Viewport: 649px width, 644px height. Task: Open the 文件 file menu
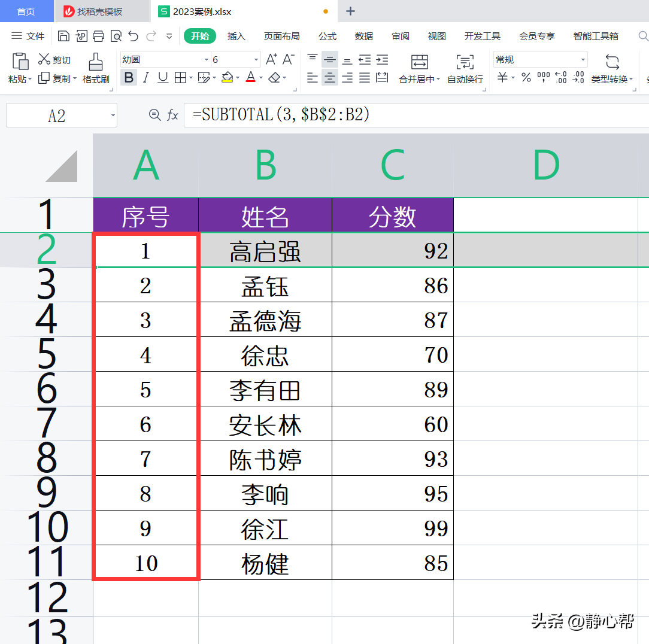28,37
